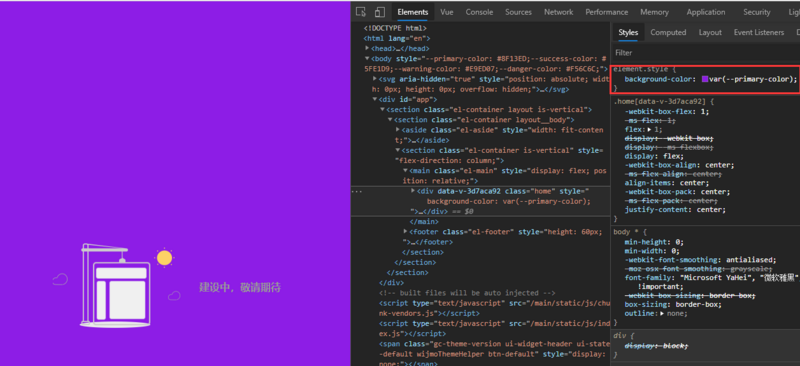800x366 pixels.
Task: Collapse the body element node
Action: (367, 58)
